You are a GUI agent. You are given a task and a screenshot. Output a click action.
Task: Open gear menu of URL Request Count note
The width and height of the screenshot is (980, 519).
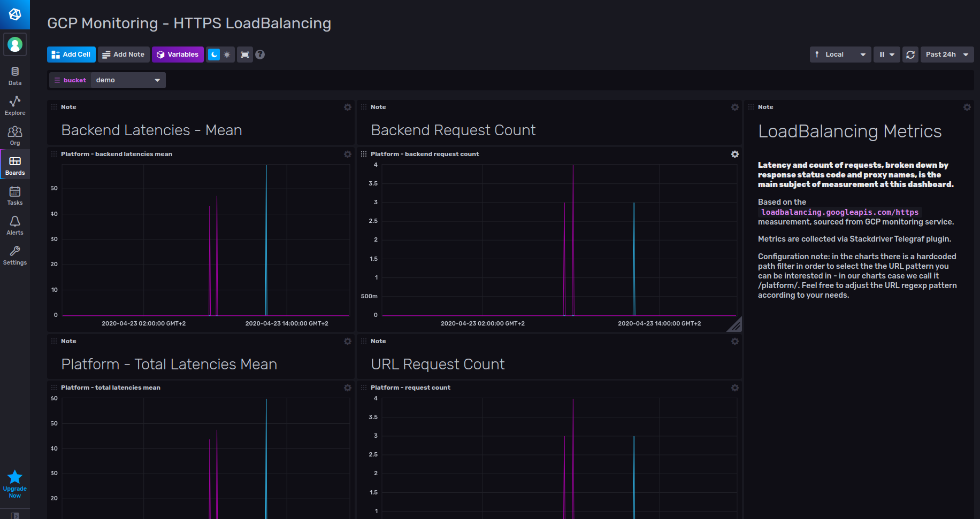(x=735, y=342)
